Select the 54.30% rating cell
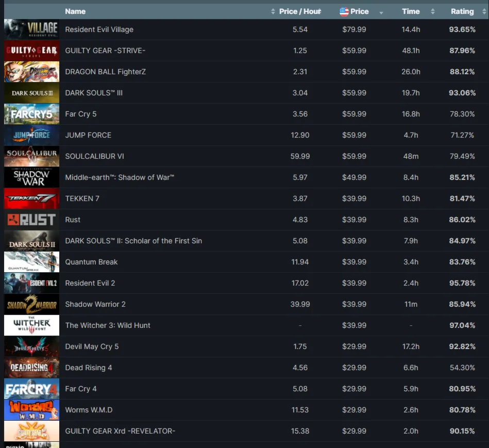489x448 pixels. (x=462, y=368)
